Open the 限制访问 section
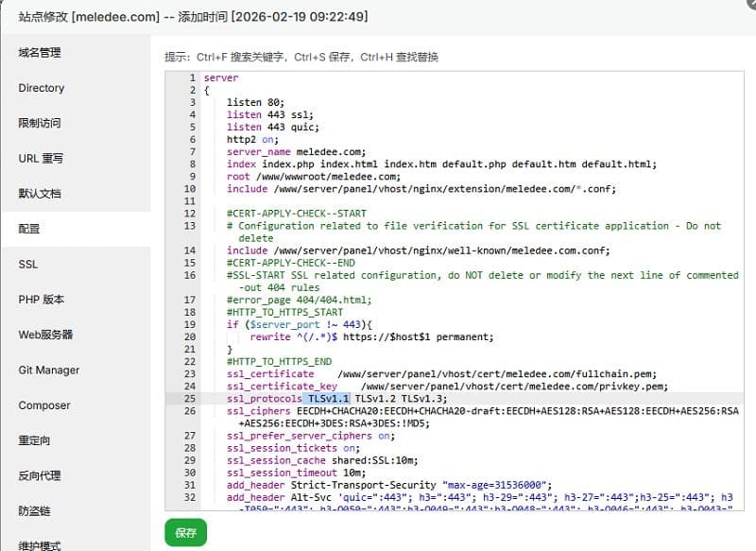The height and width of the screenshot is (551, 756). click(x=40, y=123)
